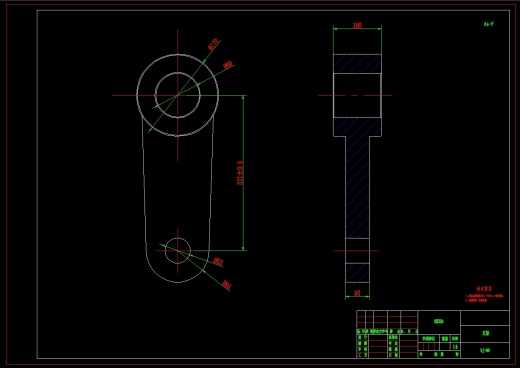This screenshot has height=368, width=520.
Task: Click the green surface roughness note in the top right corner
Action: click(x=489, y=24)
